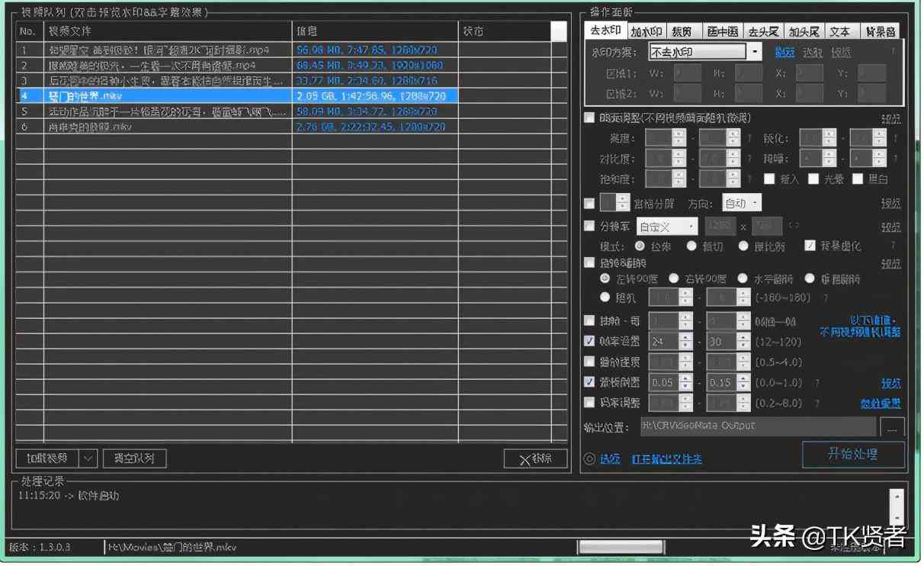Enable the 分辨率 checkbox
Screen dimensions: 924x566
pyautogui.click(x=589, y=226)
